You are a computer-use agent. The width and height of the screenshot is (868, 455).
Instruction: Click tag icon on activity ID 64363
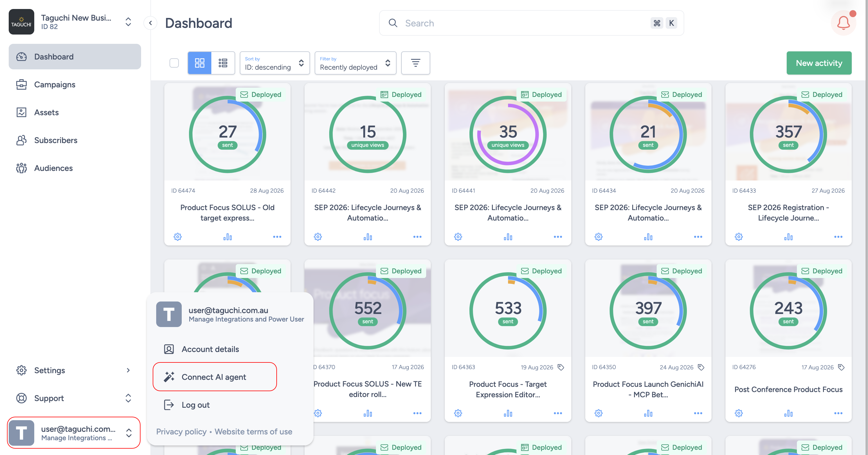tap(561, 367)
